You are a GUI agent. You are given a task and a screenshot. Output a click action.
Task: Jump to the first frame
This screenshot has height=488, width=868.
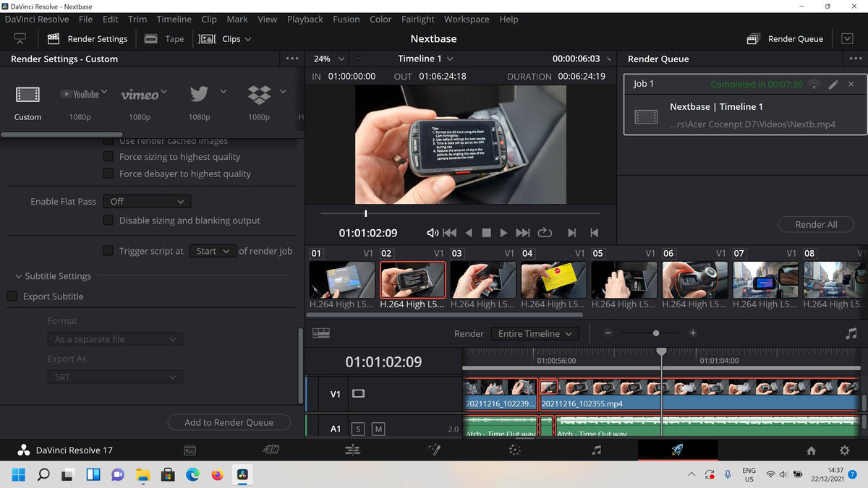coord(449,233)
